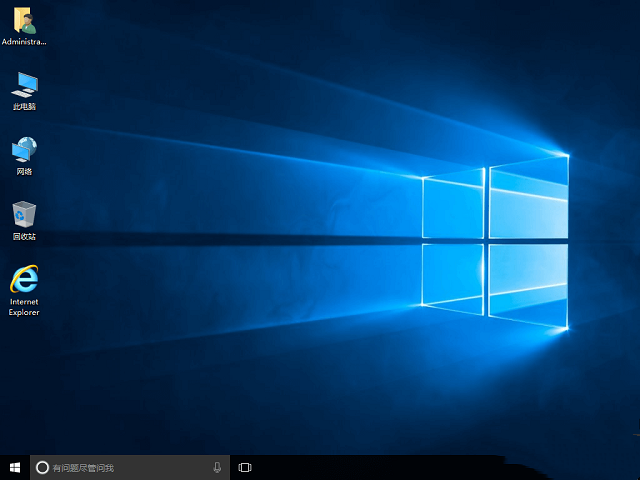
Task: Click the upper-right pane of wallpaper Windows logo
Action: (528, 197)
